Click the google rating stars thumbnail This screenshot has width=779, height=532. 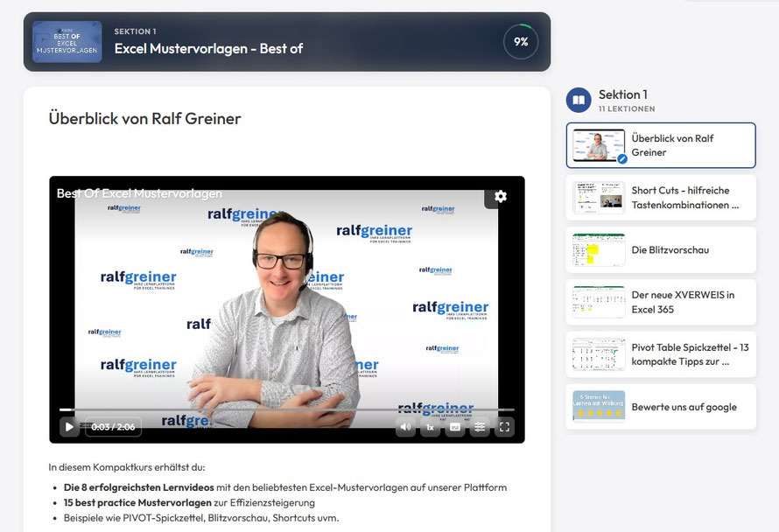(x=599, y=407)
